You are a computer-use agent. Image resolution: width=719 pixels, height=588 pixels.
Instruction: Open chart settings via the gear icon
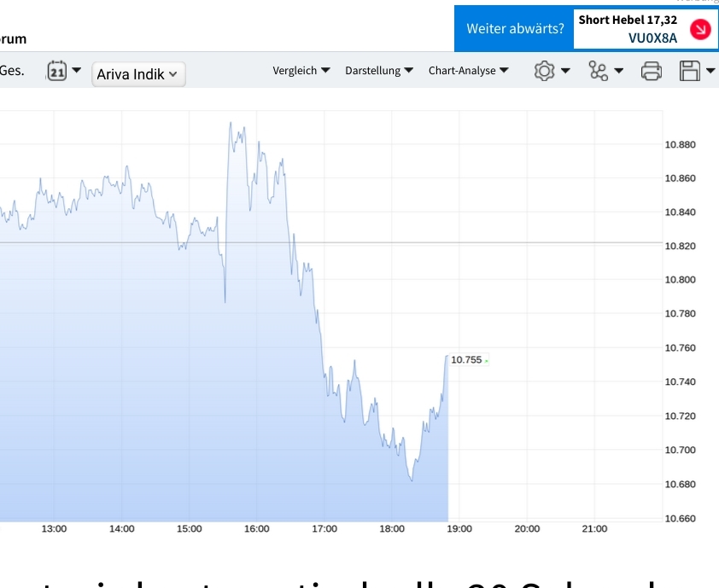tap(543, 72)
